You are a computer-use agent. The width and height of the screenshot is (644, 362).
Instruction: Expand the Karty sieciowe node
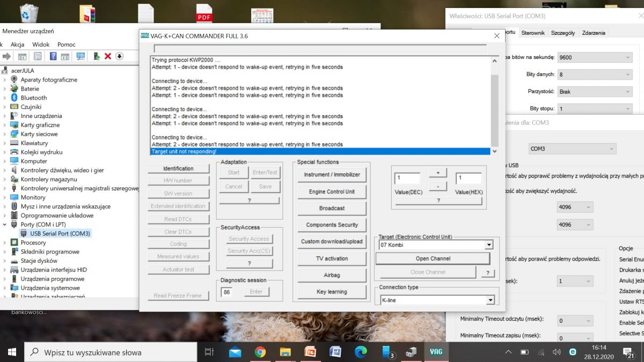pos(5,134)
